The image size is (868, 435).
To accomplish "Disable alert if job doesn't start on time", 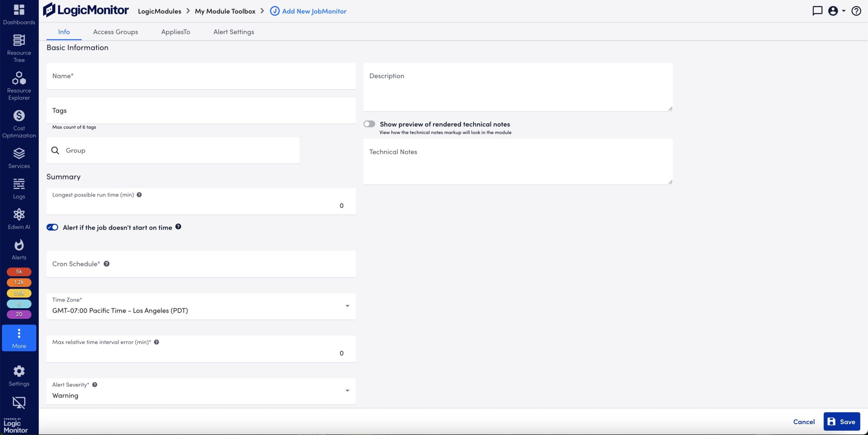I will (53, 227).
